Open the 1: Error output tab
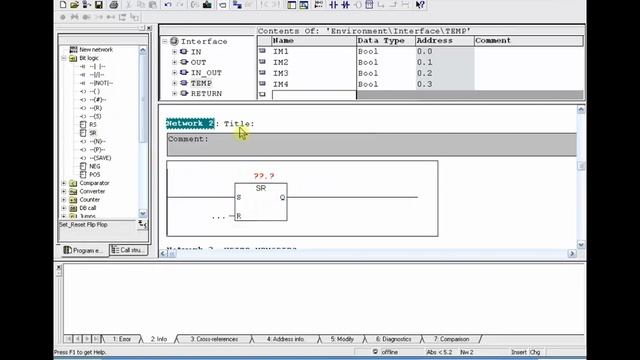 122,339
